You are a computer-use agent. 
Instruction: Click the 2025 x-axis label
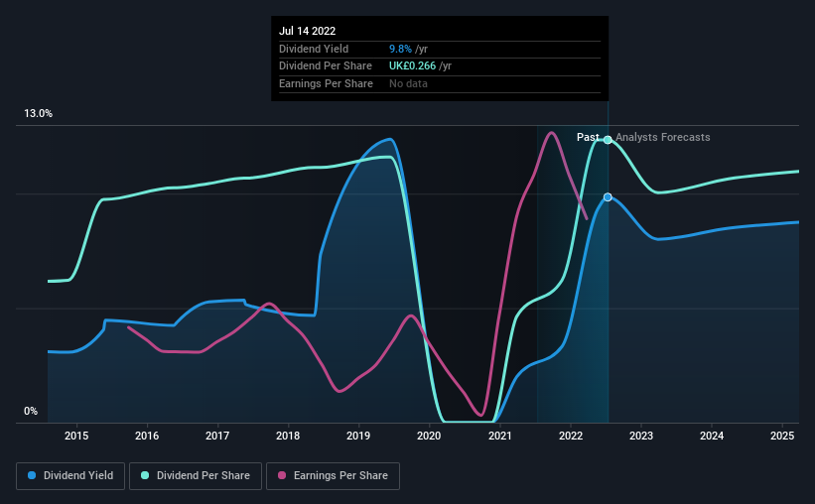pyautogui.click(x=782, y=436)
